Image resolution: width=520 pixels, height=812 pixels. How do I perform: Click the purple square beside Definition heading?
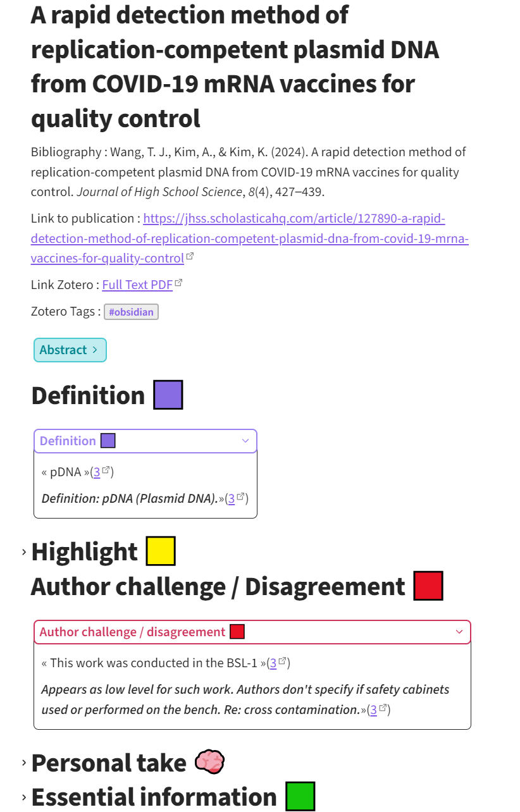tap(168, 395)
